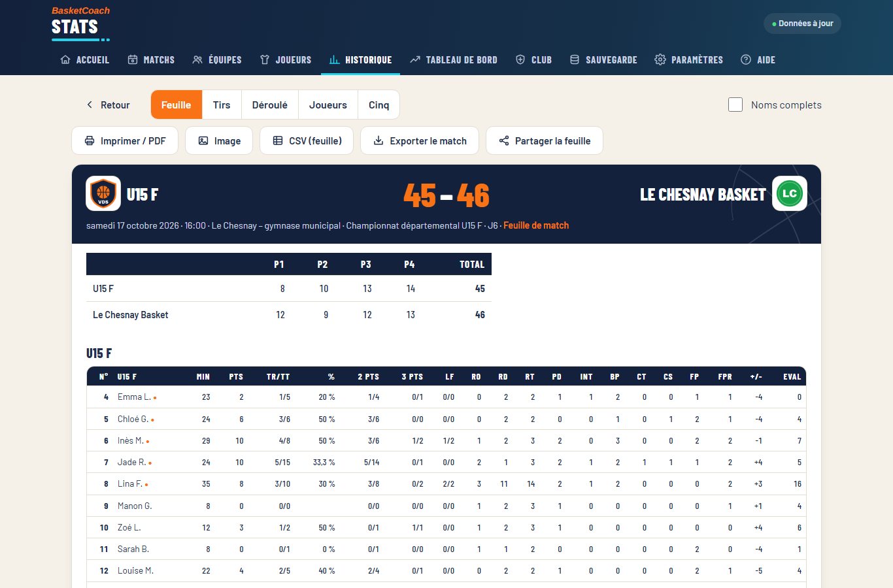Switch to the Cinq tab

[379, 105]
